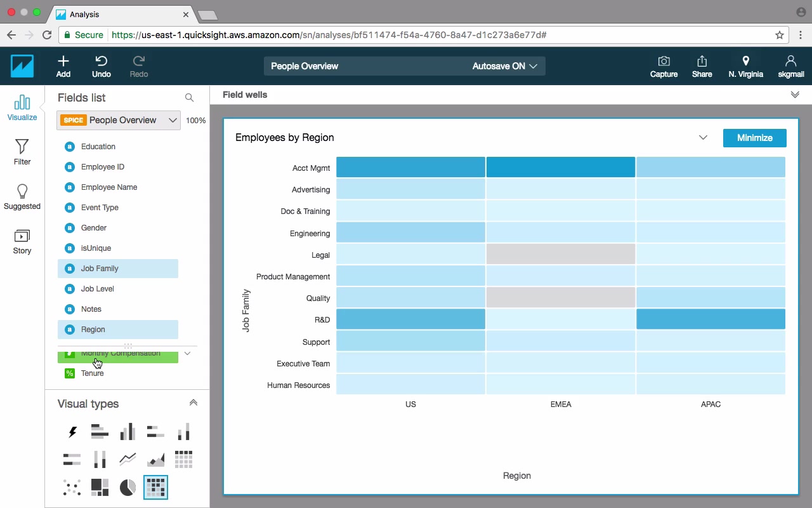This screenshot has width=812, height=508.
Task: Select the line chart visual type
Action: pos(128,459)
